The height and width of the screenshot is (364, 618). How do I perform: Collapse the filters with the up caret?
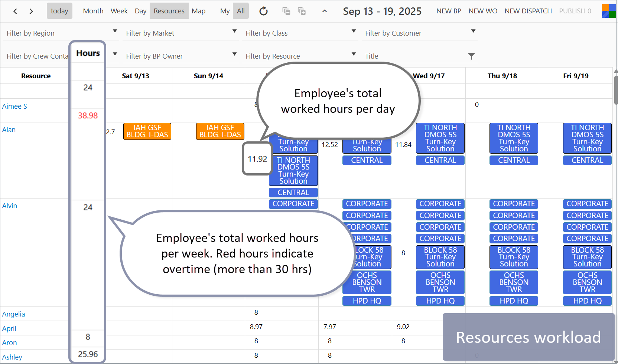[x=325, y=11]
